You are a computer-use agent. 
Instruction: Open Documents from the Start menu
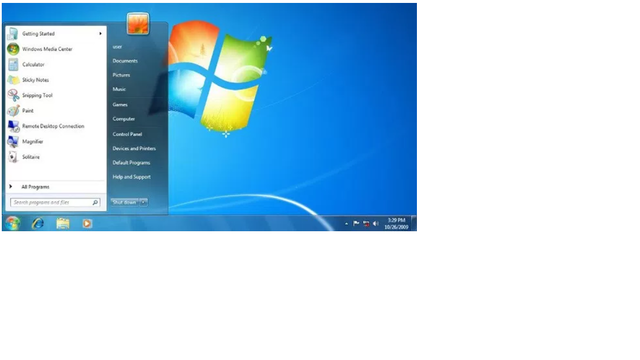pyautogui.click(x=125, y=61)
